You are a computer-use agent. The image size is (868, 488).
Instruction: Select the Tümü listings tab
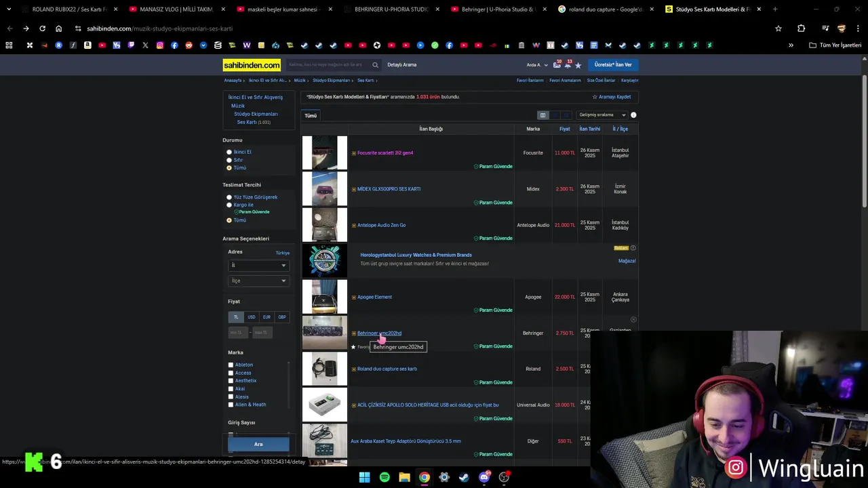311,116
